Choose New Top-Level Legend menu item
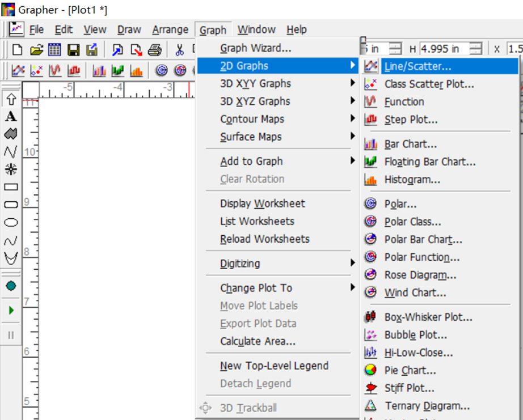This screenshot has width=523, height=420. pyautogui.click(x=277, y=366)
